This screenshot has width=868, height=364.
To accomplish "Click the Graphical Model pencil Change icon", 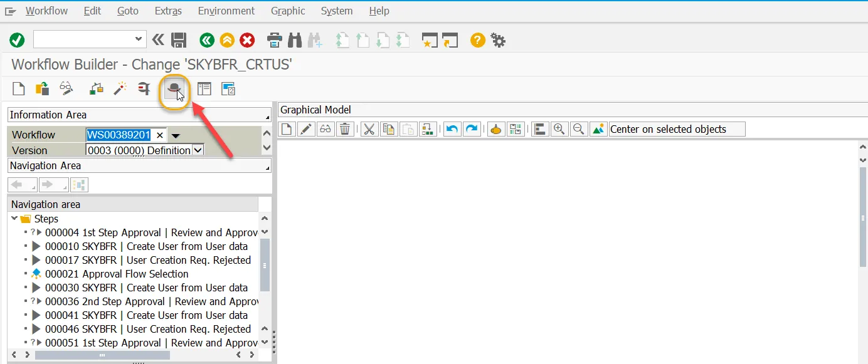I will [305, 129].
